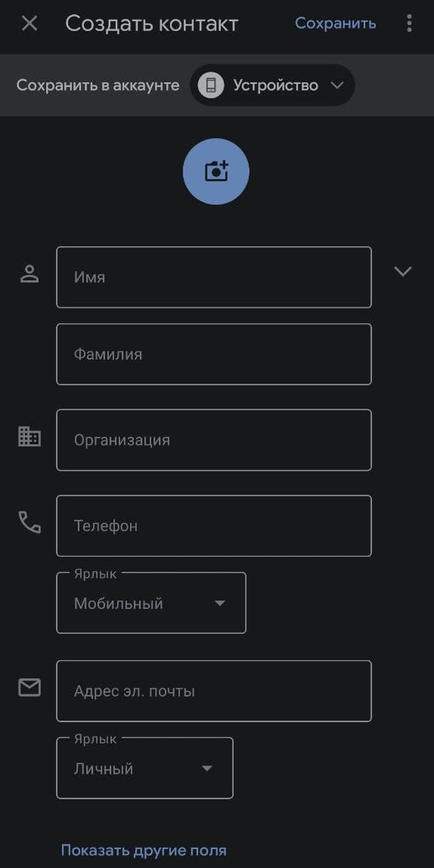Click the person icon beside Имя field

coord(29,274)
